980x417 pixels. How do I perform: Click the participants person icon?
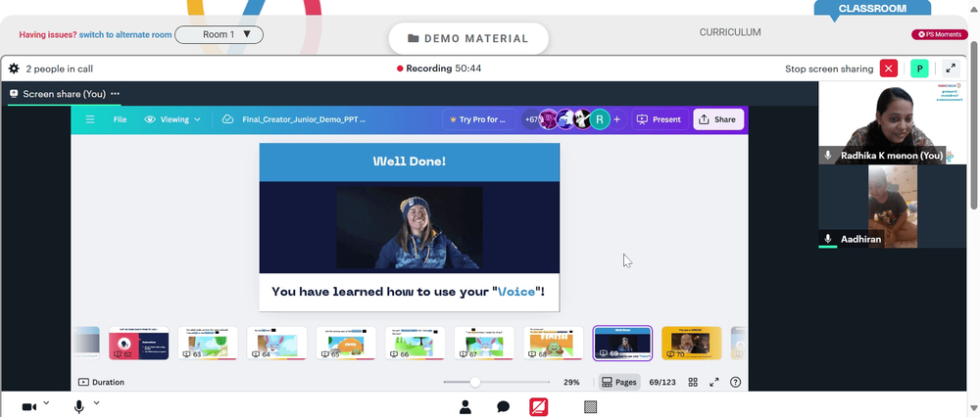pyautogui.click(x=465, y=407)
